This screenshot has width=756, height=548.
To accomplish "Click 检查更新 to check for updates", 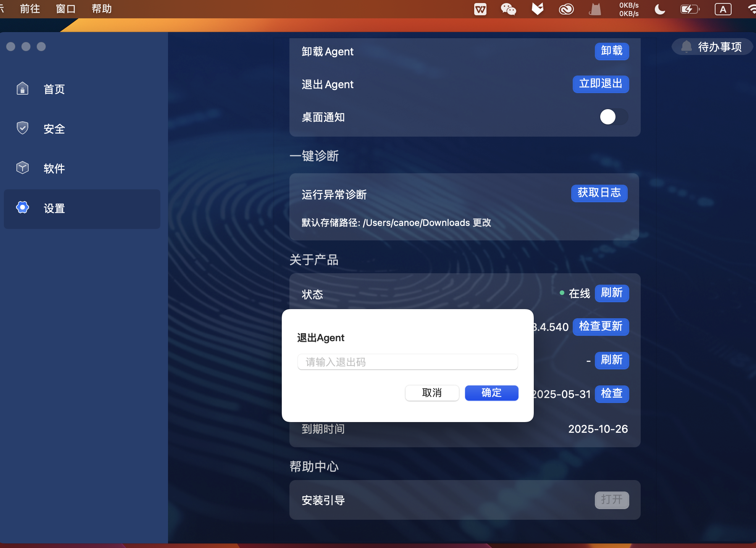I will click(600, 327).
